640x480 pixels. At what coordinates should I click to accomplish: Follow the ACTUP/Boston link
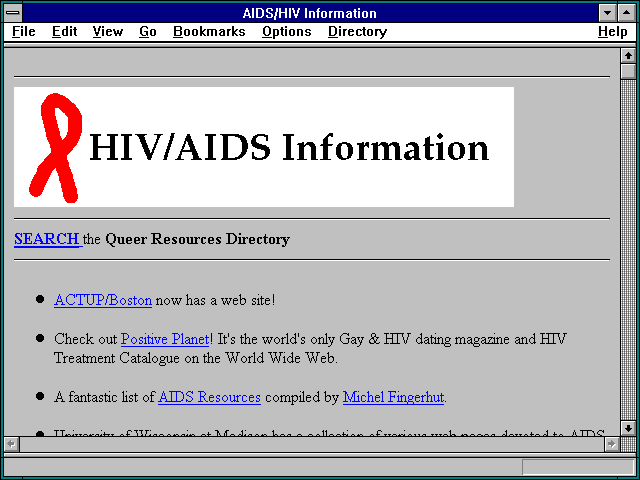pyautogui.click(x=103, y=300)
